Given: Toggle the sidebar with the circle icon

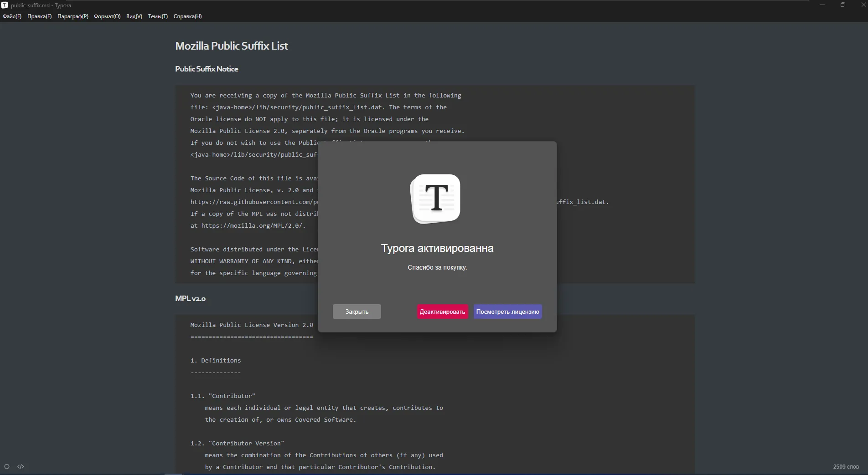Looking at the screenshot, I should [7, 466].
